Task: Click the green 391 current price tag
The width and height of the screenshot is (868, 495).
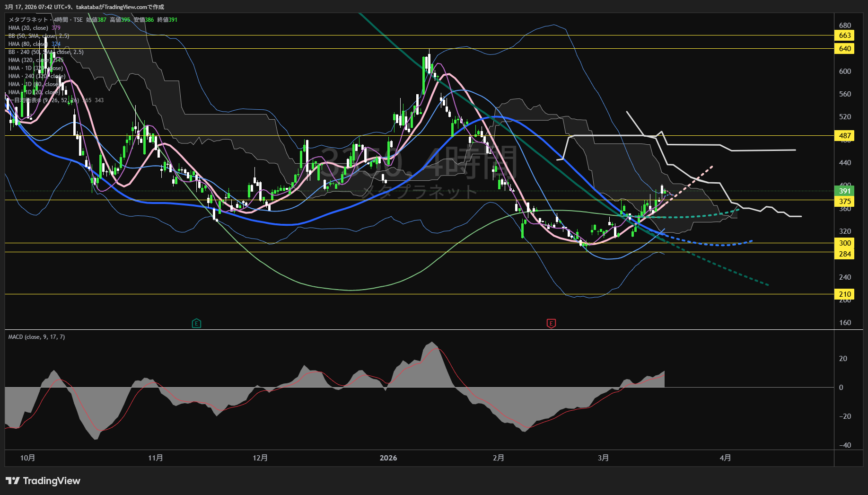Action: pyautogui.click(x=845, y=191)
